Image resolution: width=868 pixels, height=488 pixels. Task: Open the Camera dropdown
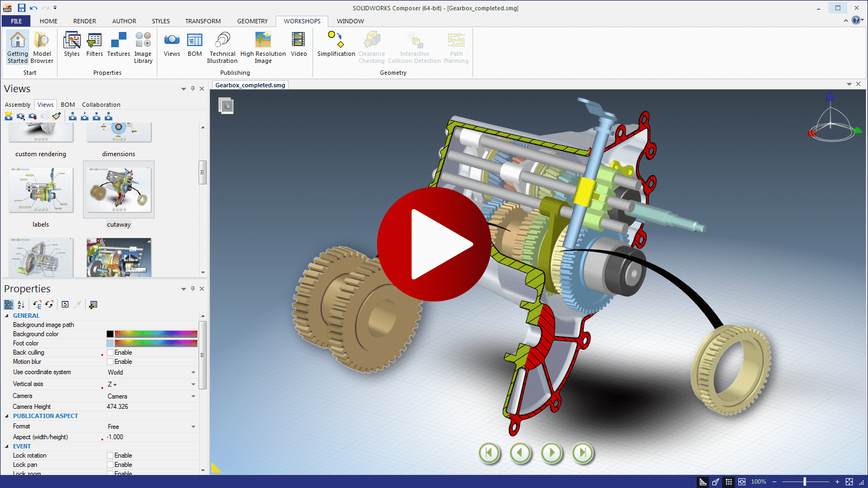[193, 396]
